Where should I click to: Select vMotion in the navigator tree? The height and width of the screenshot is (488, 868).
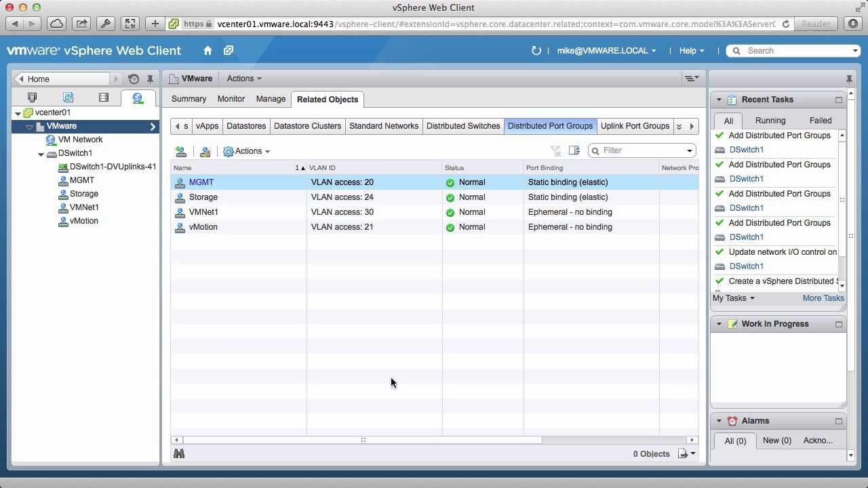[x=83, y=221]
